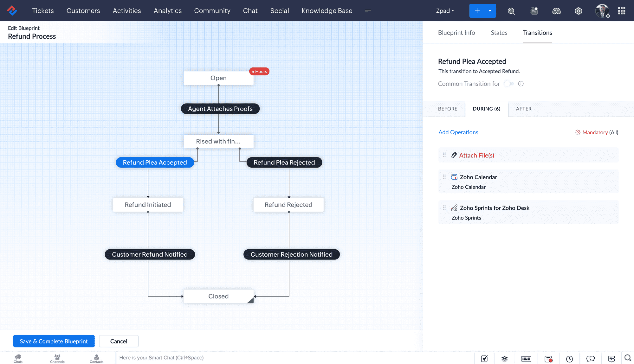Click the search icon in top bar
The image size is (634, 364).
click(511, 11)
